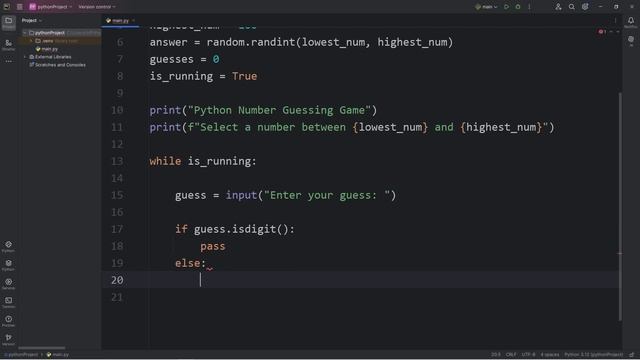The image size is (640, 360).
Task: Open the more tool windows ellipsis
Action: [9, 61]
